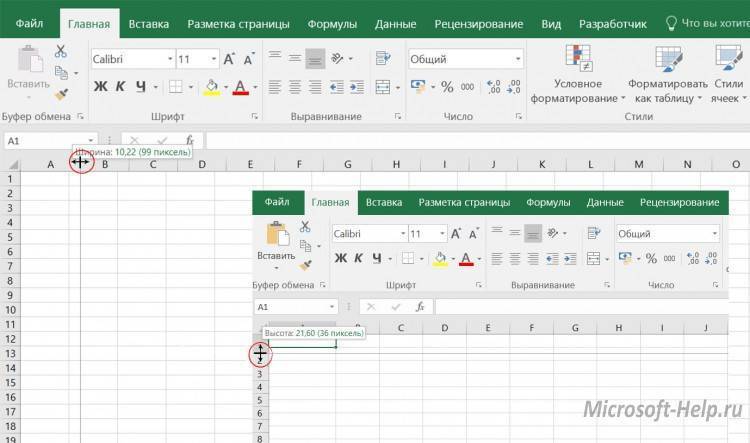Click the yellow fill color button in the upper ribbon
Screen dimensions: 750x443
pyautogui.click(x=211, y=87)
